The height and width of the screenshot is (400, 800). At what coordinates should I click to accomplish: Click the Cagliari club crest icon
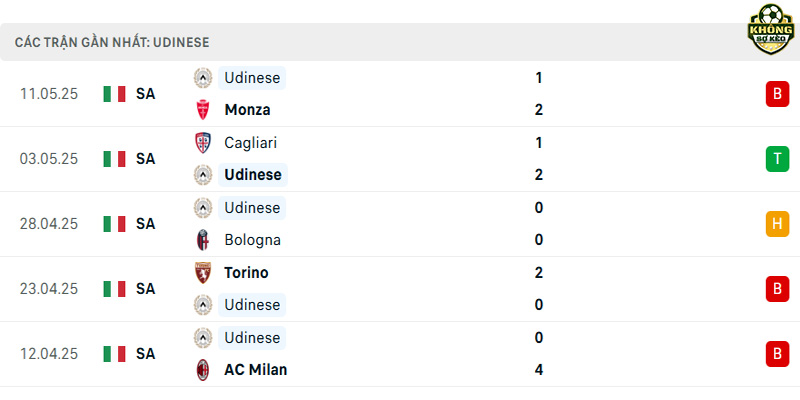pyautogui.click(x=203, y=143)
